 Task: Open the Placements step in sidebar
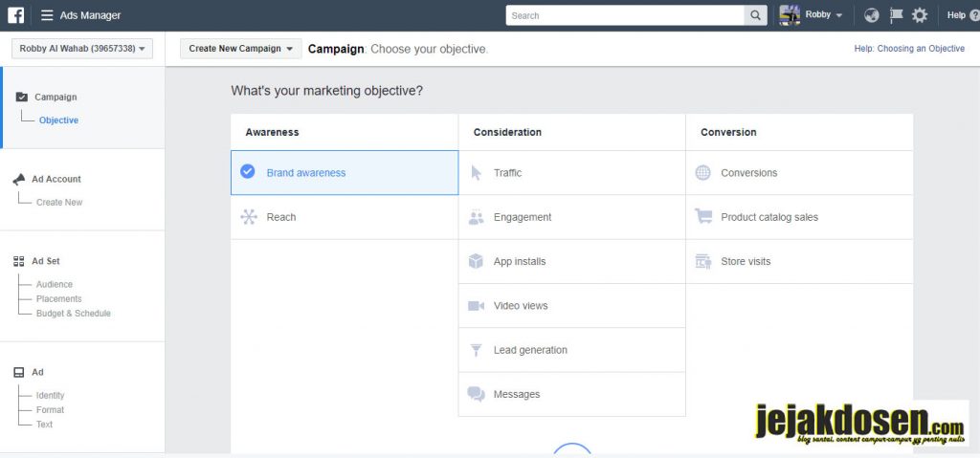coord(58,298)
